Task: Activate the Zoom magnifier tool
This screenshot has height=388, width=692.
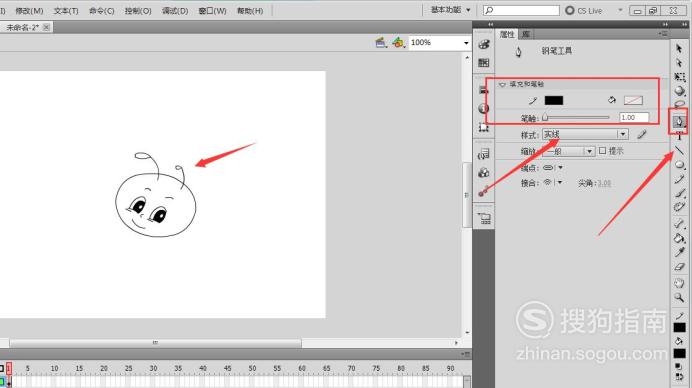Action: coord(679,298)
